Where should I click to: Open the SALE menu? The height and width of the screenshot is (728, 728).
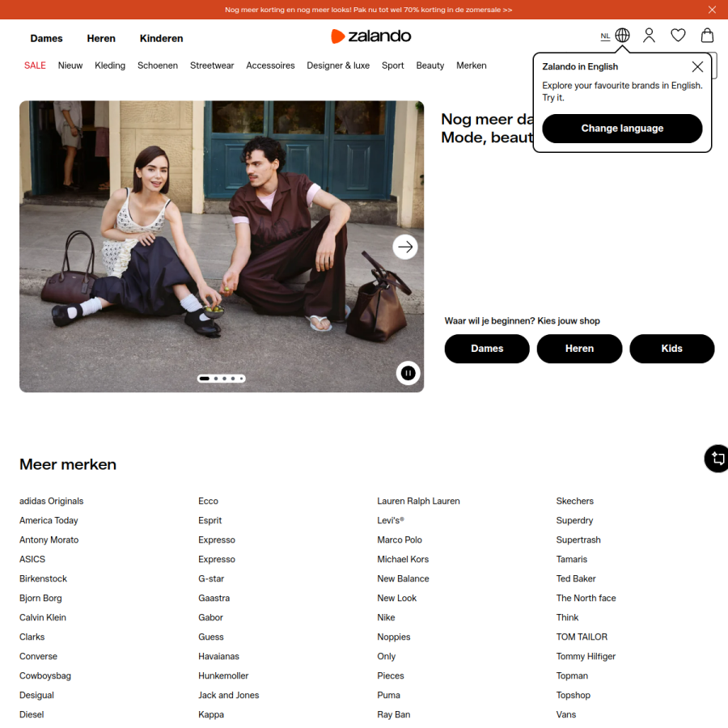pyautogui.click(x=35, y=66)
